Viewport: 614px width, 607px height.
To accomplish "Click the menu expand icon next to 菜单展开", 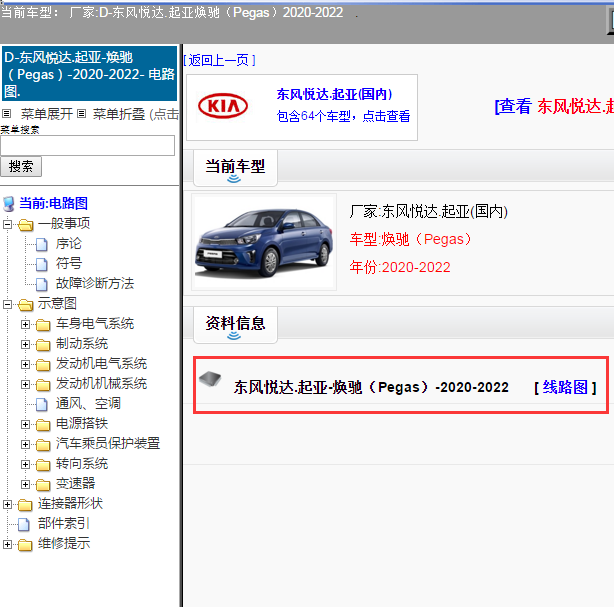I will [x=6, y=114].
